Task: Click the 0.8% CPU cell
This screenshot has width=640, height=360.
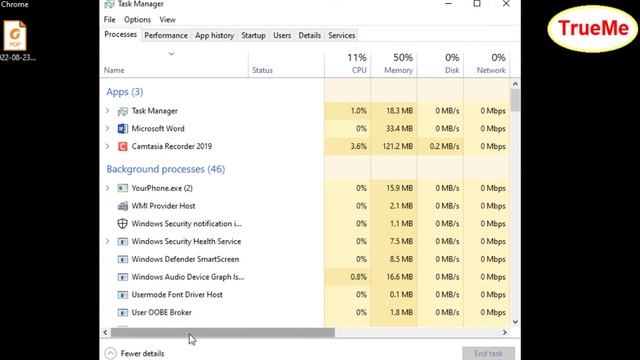Action: (348, 277)
